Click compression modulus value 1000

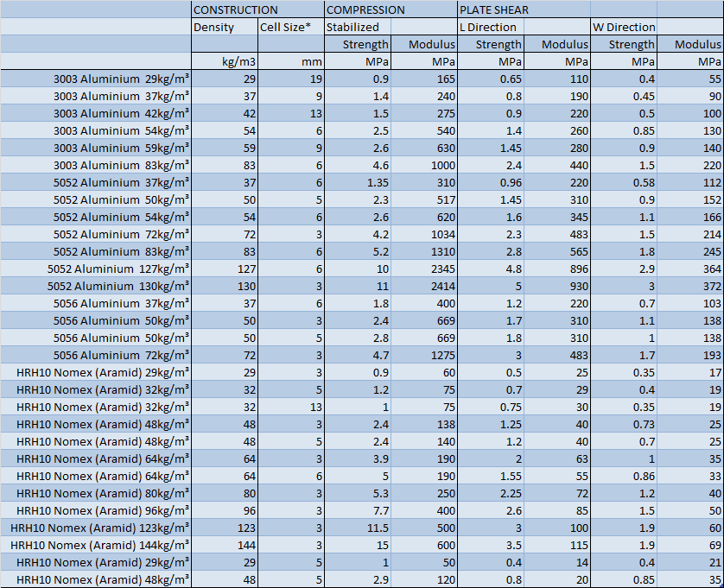pos(424,165)
